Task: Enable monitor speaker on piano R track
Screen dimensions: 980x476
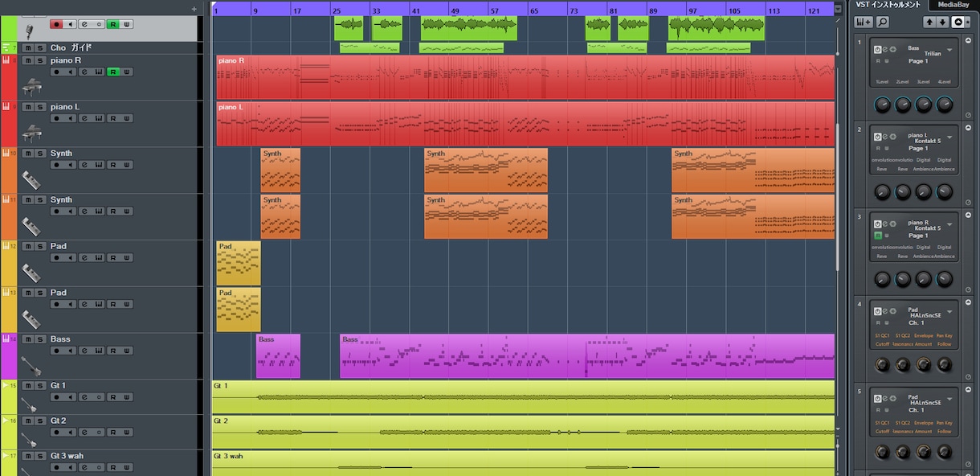Action: click(70, 72)
